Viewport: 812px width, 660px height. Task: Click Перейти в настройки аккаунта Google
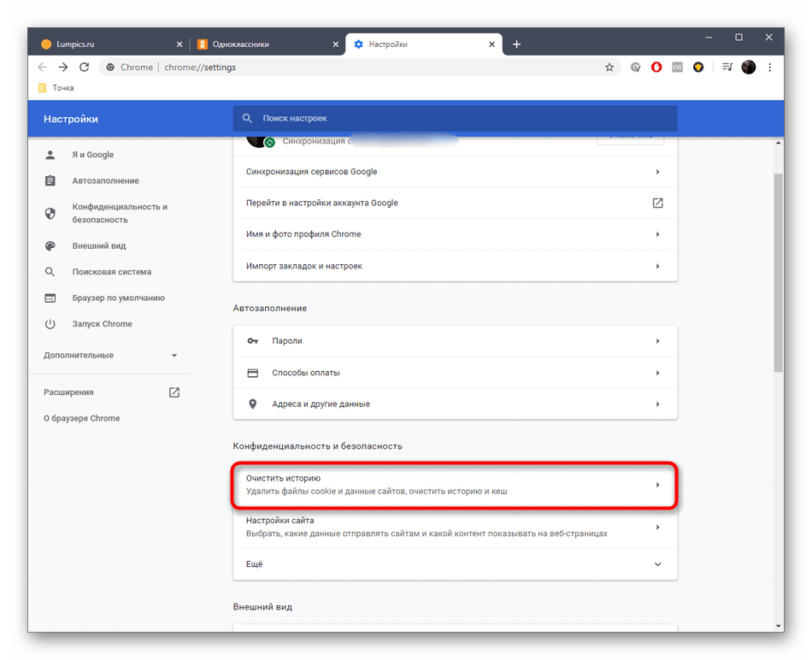click(455, 203)
